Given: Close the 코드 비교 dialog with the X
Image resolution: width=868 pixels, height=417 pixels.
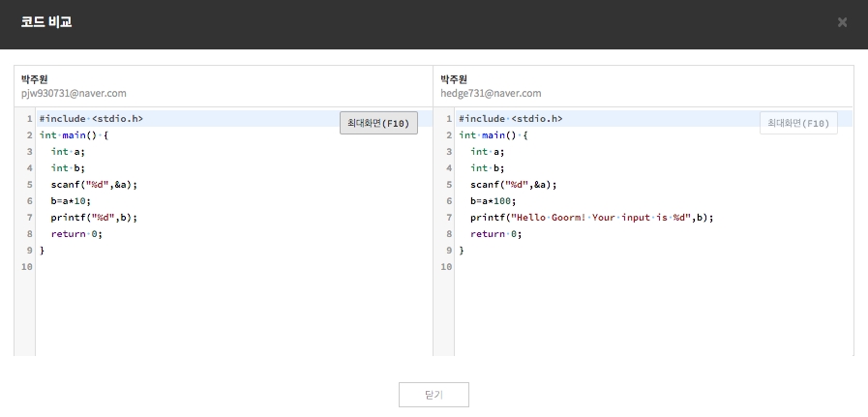Looking at the screenshot, I should coord(842,22).
